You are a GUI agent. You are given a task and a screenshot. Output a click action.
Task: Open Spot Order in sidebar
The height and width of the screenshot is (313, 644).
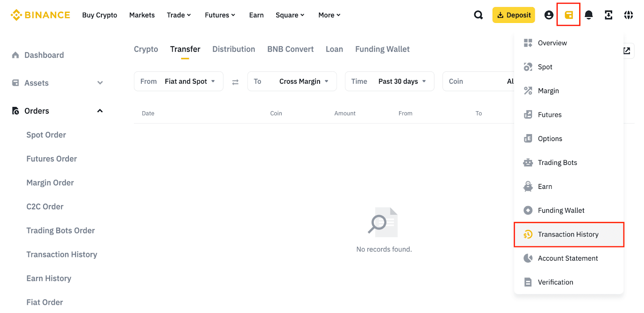tap(46, 135)
